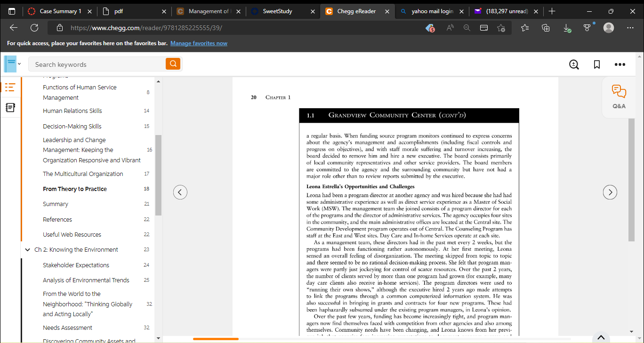This screenshot has width=644, height=343.
Task: Open the Q&A chat panel
Action: click(x=619, y=96)
